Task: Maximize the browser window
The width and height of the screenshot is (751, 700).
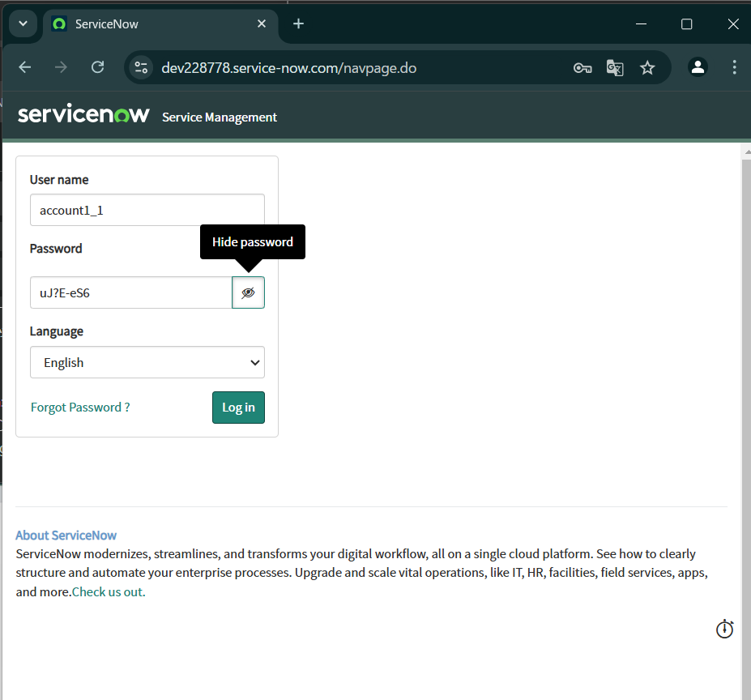Action: [x=686, y=24]
